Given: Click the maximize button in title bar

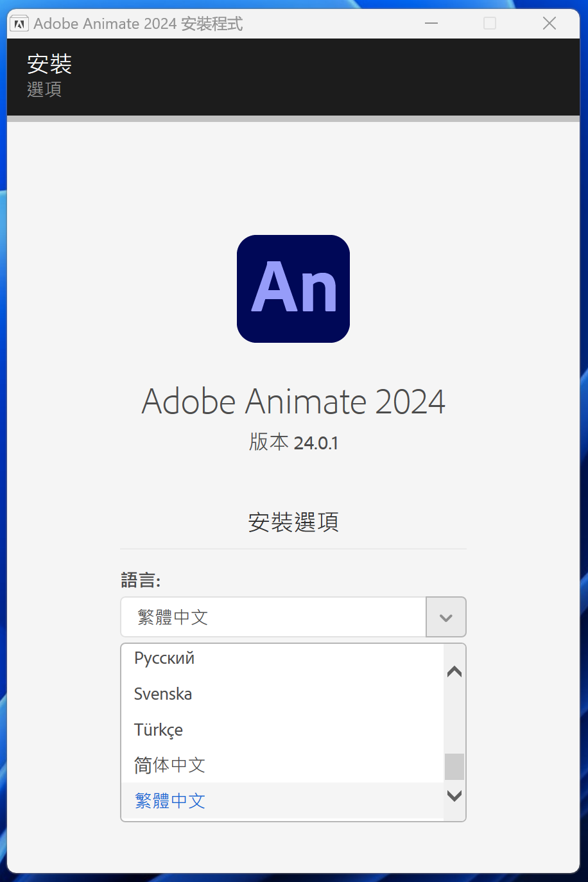Looking at the screenshot, I should pos(490,24).
